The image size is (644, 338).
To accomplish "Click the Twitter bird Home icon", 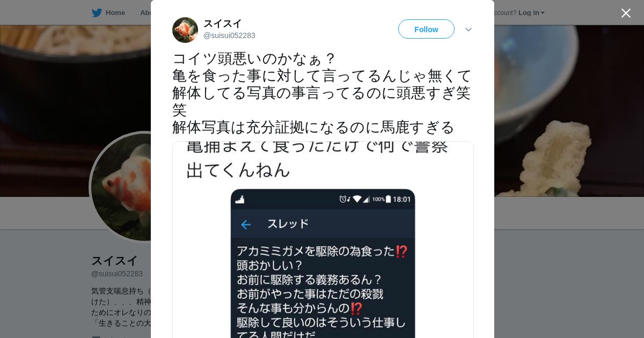I will click(97, 13).
